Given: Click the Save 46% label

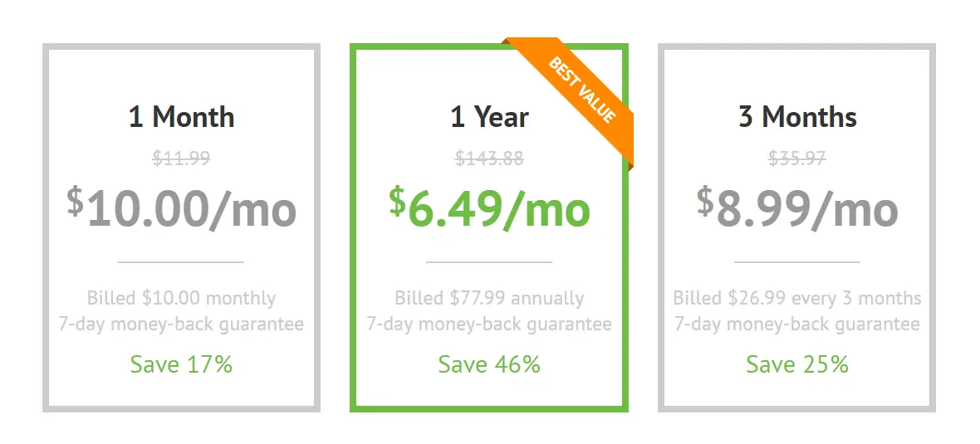Looking at the screenshot, I should (x=489, y=364).
